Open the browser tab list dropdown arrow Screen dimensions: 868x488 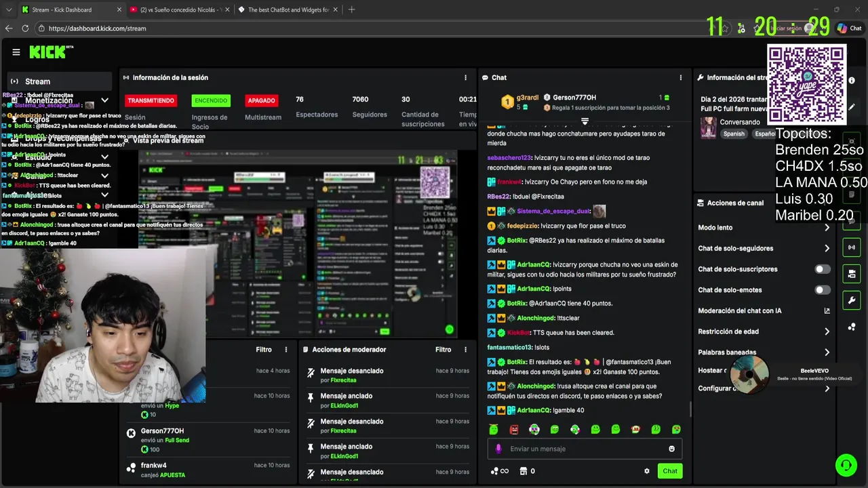point(9,9)
